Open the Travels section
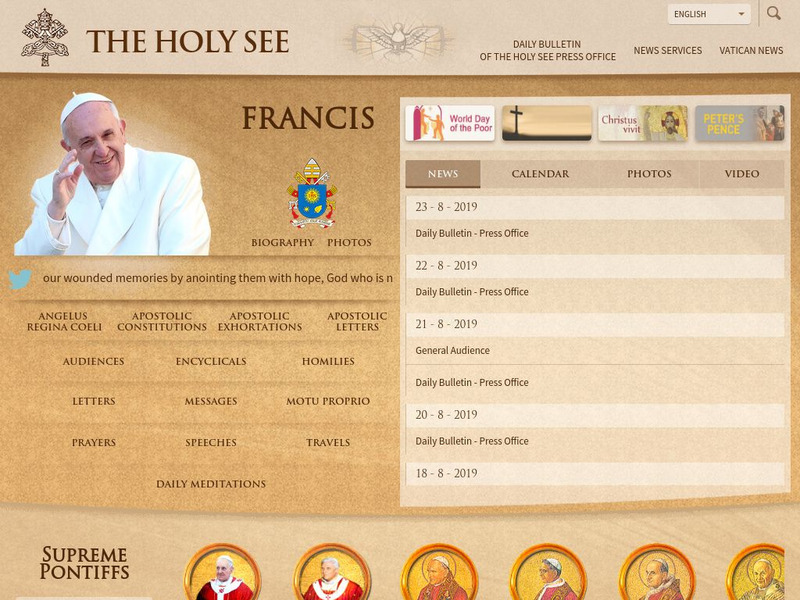Viewport: 800px width, 600px height. (x=328, y=442)
